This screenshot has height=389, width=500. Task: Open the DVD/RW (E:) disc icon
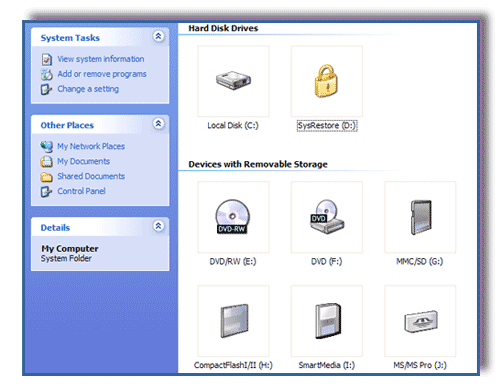click(232, 217)
